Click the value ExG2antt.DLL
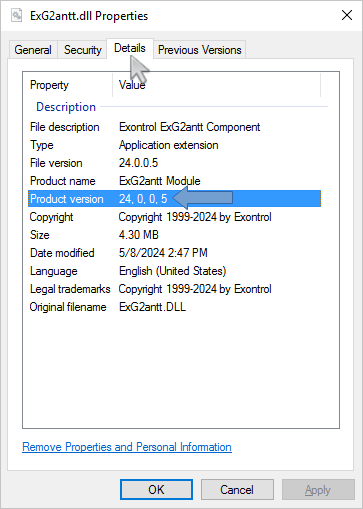 pyautogui.click(x=152, y=307)
